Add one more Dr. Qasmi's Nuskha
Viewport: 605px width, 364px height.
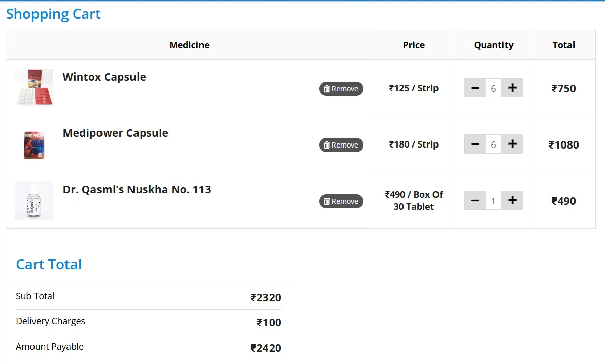[x=512, y=201]
